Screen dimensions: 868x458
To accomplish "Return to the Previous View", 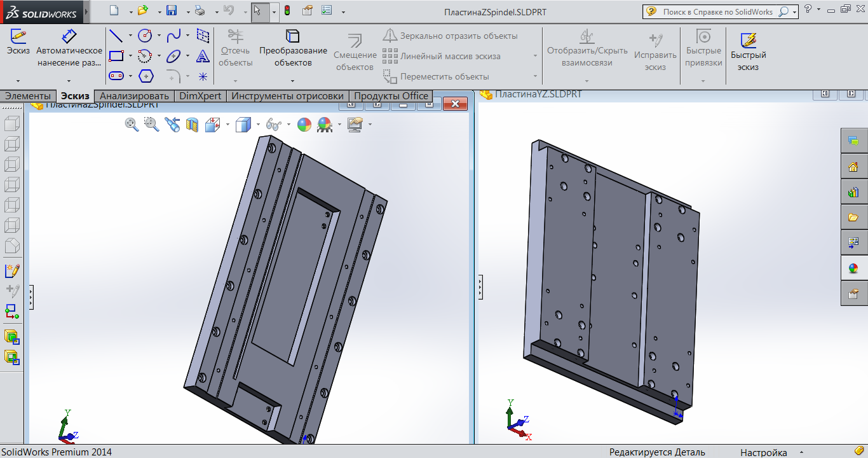I will click(x=172, y=125).
